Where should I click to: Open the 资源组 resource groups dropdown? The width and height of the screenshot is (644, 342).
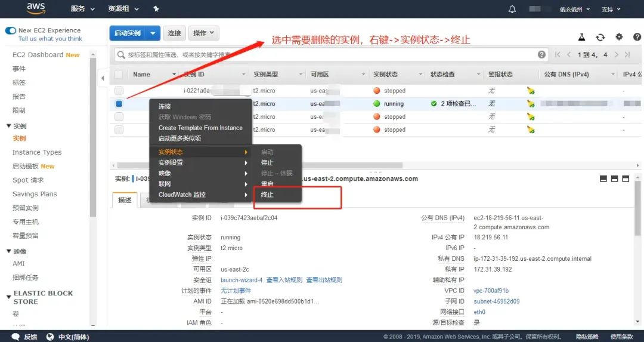point(123,8)
